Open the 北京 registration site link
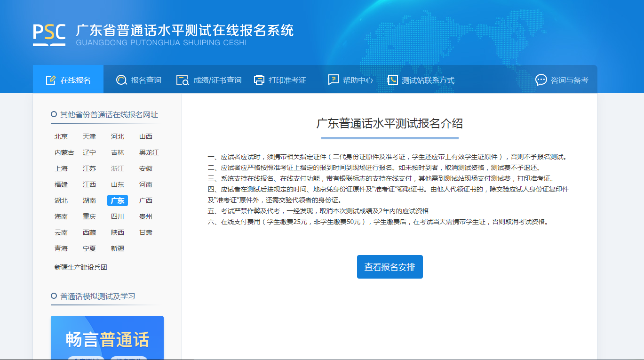Screen dimensions: 644x360 [61, 136]
